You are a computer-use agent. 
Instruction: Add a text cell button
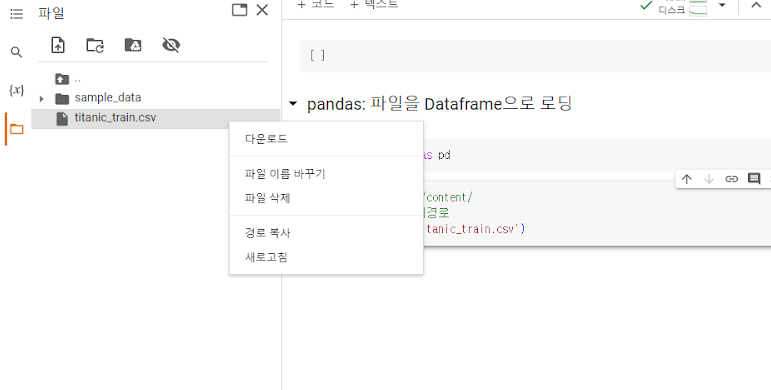pos(374,5)
